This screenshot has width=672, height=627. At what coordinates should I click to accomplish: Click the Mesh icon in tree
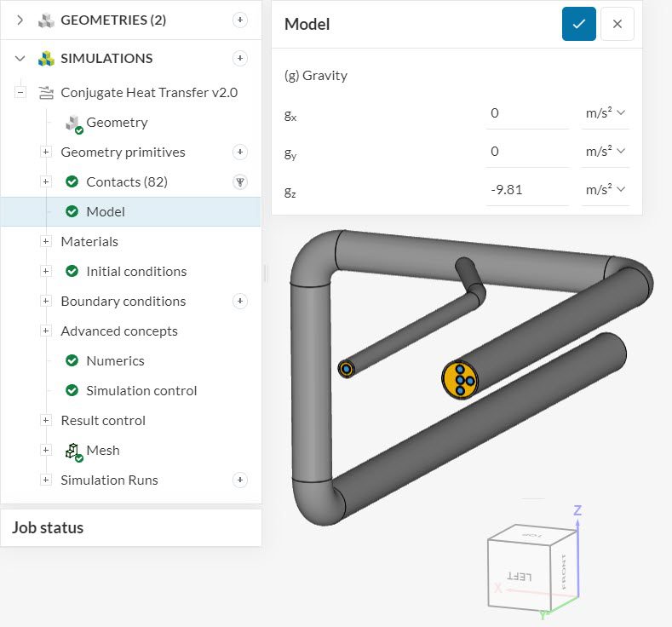pyautogui.click(x=74, y=451)
